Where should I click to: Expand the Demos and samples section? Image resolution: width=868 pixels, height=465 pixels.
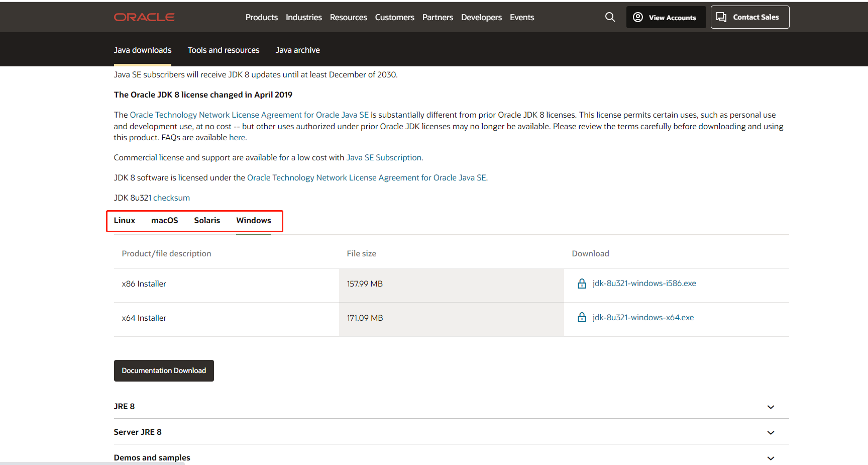pyautogui.click(x=771, y=457)
